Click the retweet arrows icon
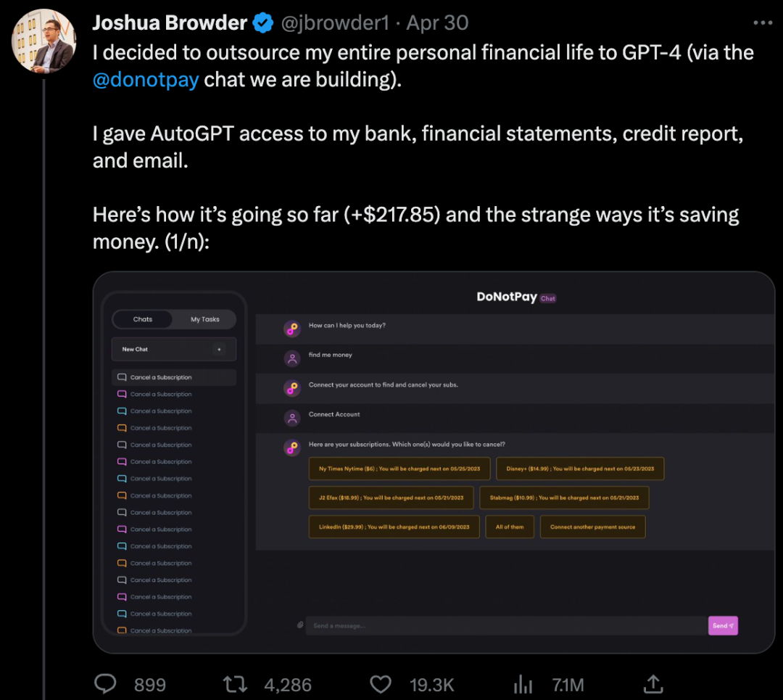Image resolution: width=783 pixels, height=700 pixels. pyautogui.click(x=235, y=684)
